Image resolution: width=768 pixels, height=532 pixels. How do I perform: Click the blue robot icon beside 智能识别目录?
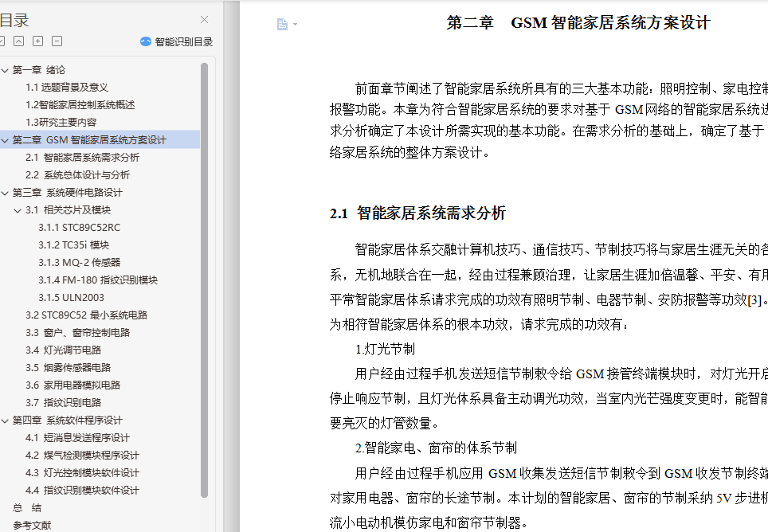(x=146, y=41)
